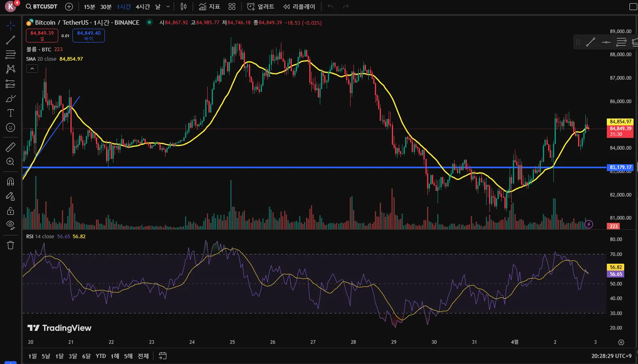The width and height of the screenshot is (638, 364).
Task: Open the emoji icons tool
Action: coord(11,128)
